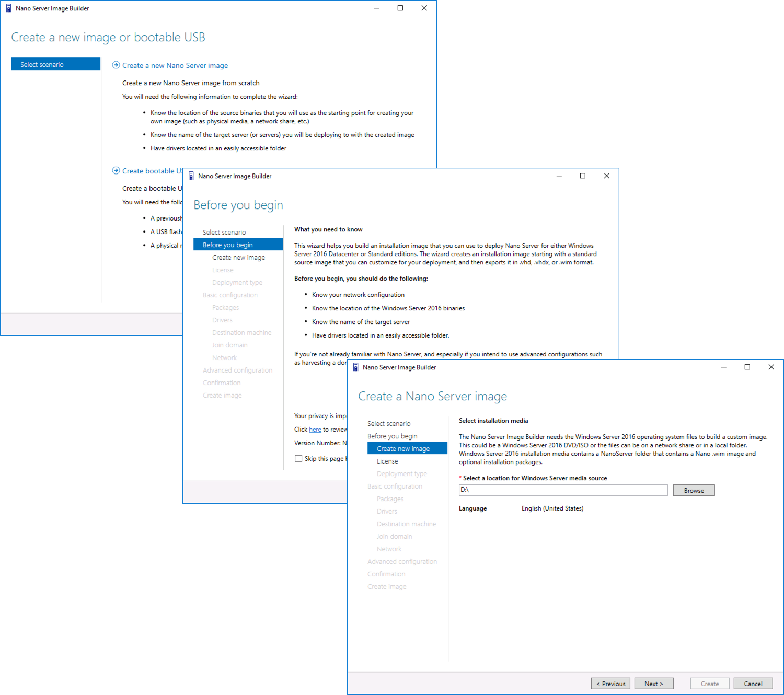Screen dimensions: 784x695
Task: Click the app icon in the Before you begin window title bar
Action: coord(191,176)
